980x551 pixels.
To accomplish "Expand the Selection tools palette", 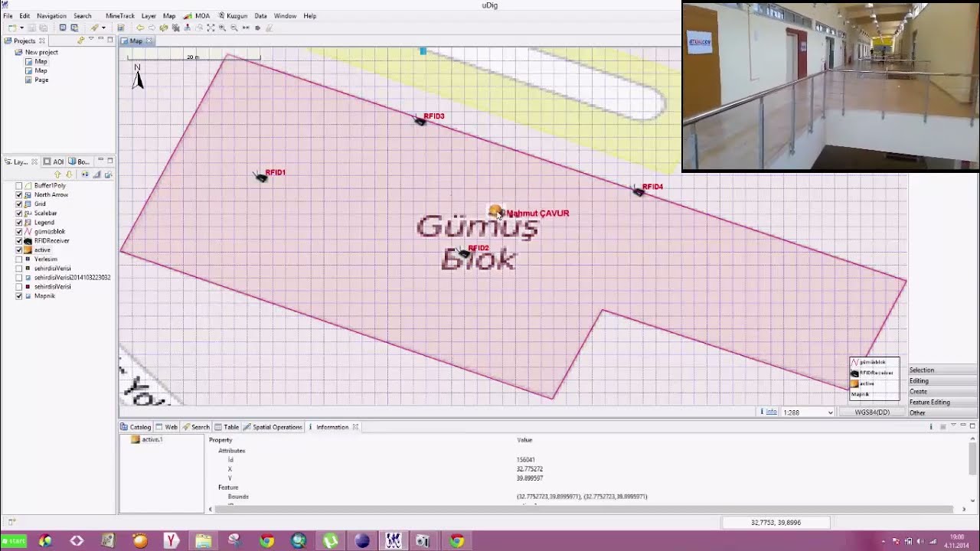I will tap(943, 370).
